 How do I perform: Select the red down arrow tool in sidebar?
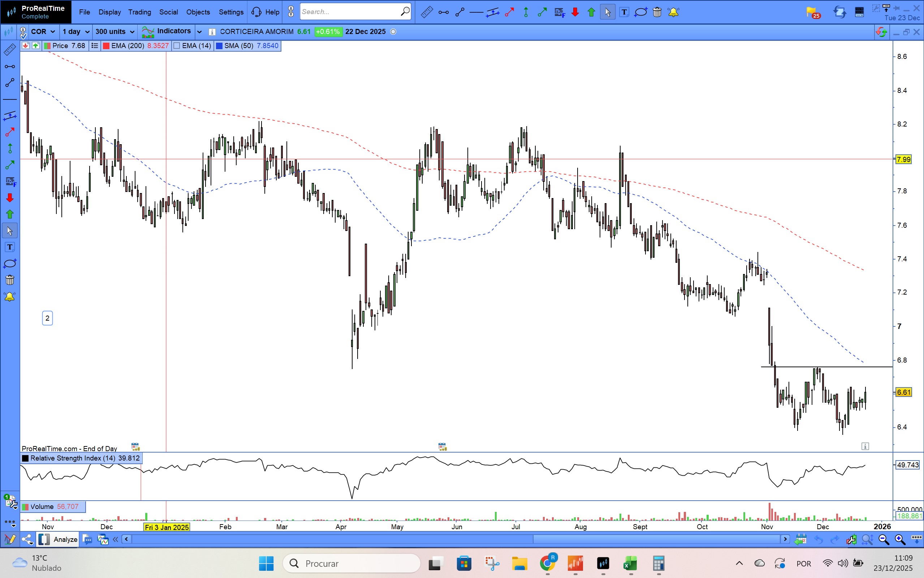coord(10,198)
